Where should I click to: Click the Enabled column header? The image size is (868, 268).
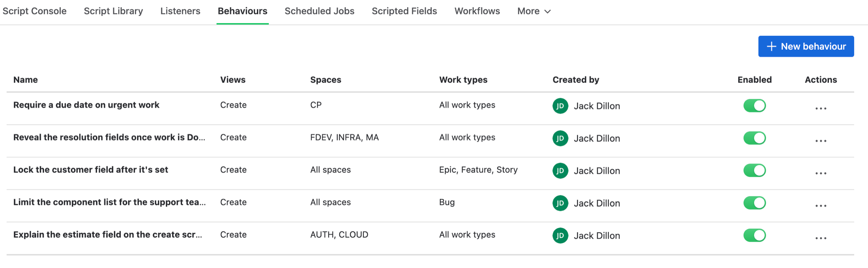click(x=754, y=80)
